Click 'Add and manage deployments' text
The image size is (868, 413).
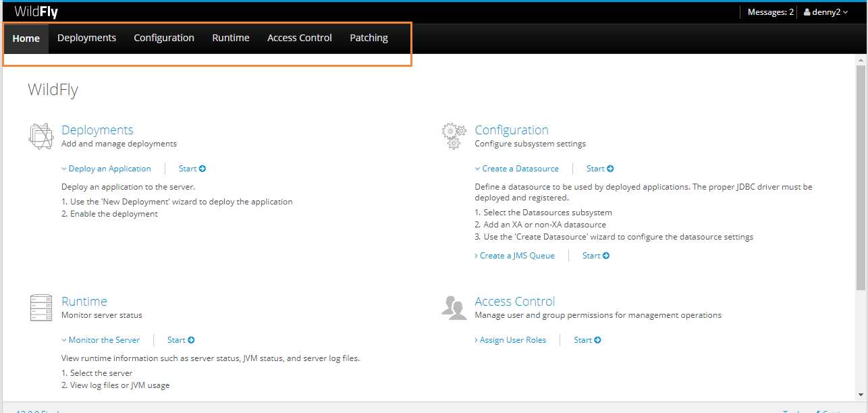click(x=119, y=144)
